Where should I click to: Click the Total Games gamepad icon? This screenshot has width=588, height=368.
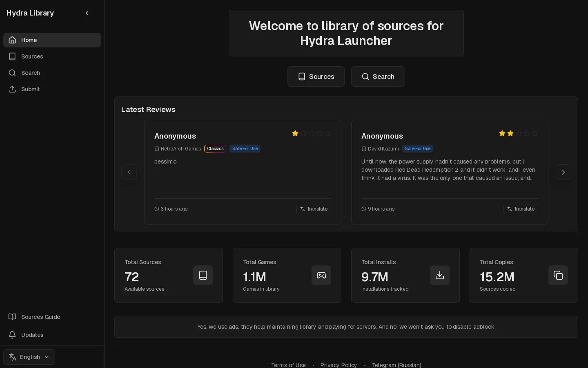click(x=321, y=275)
